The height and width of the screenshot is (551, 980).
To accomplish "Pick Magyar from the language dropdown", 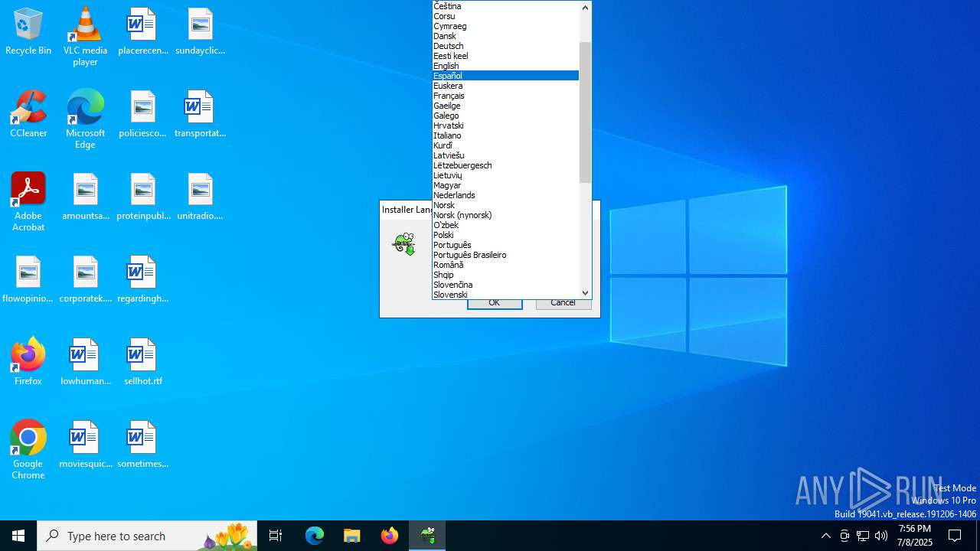I will pos(505,185).
